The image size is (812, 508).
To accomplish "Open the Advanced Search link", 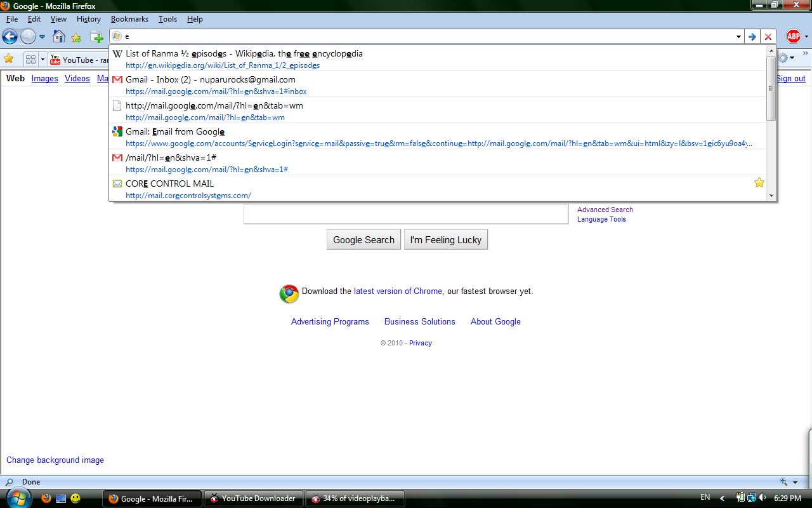I will pyautogui.click(x=605, y=210).
